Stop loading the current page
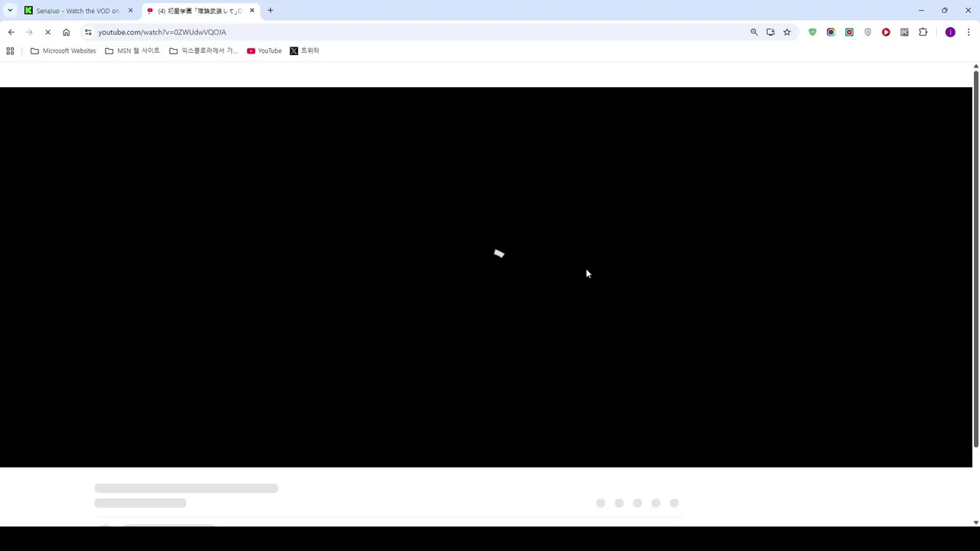Viewport: 980px width, 551px height. click(x=47, y=32)
